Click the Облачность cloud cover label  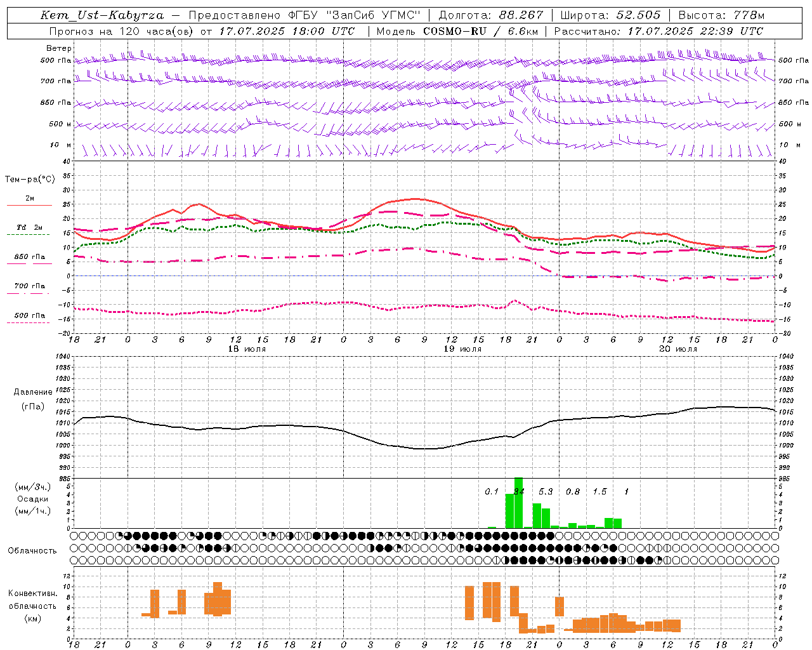(32, 550)
